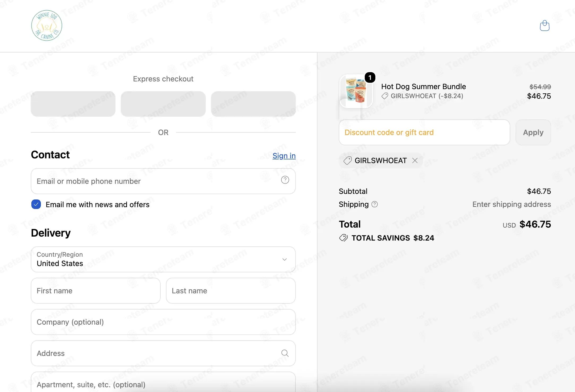Click the Last name input field
The height and width of the screenshot is (392, 575).
pyautogui.click(x=231, y=291)
